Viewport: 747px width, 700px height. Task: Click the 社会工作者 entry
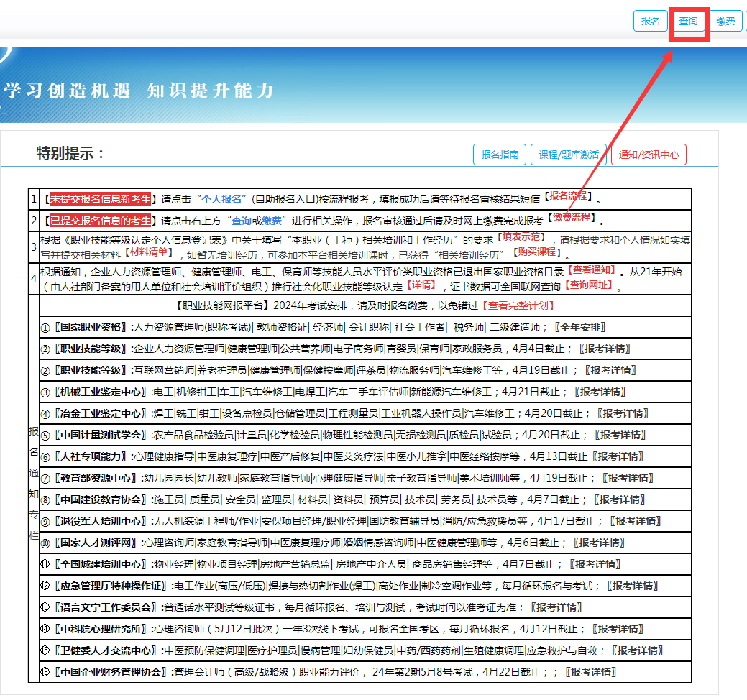(420, 327)
